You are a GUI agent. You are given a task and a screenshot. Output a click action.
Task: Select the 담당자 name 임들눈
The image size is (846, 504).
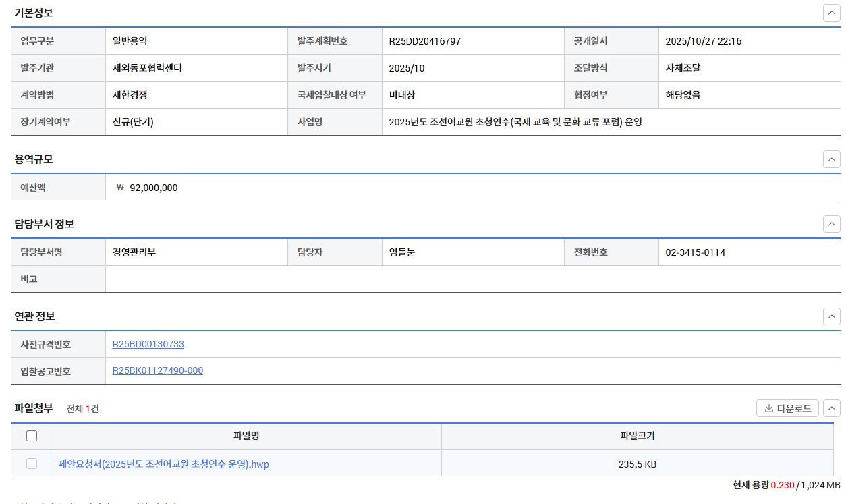pos(402,252)
